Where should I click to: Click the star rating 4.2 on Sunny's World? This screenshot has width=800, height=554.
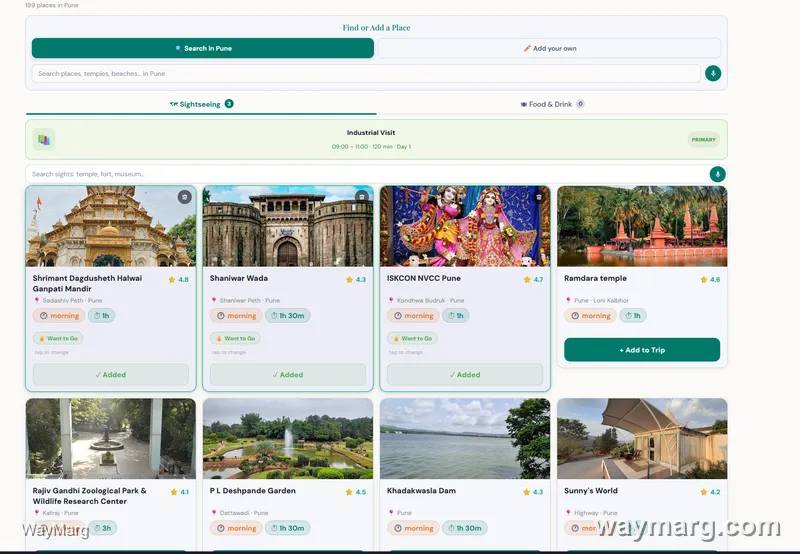tap(710, 492)
